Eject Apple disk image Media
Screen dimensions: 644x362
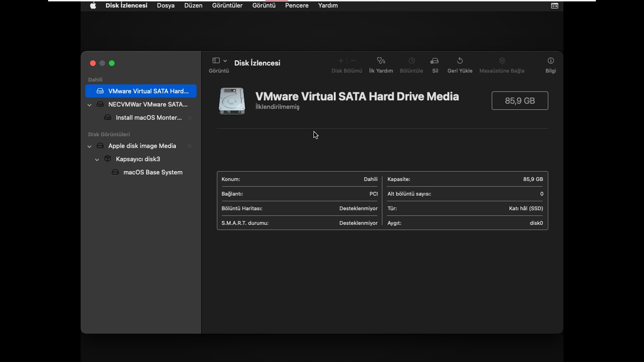click(190, 146)
